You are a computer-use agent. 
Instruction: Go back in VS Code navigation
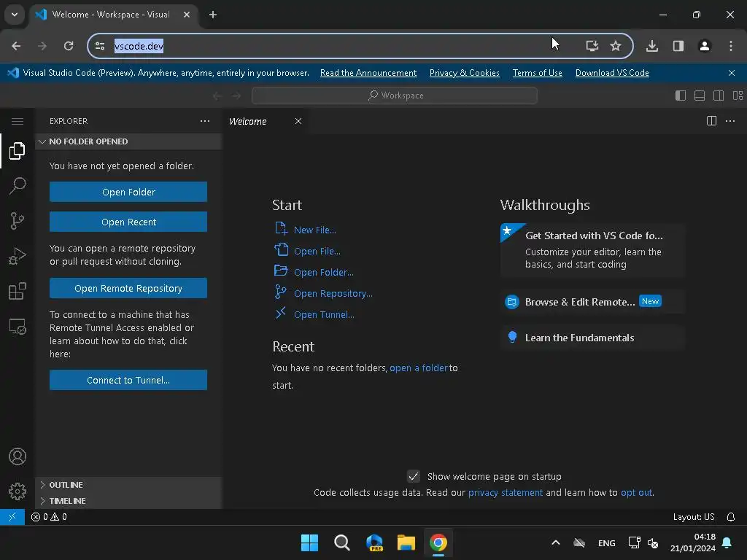click(x=217, y=96)
